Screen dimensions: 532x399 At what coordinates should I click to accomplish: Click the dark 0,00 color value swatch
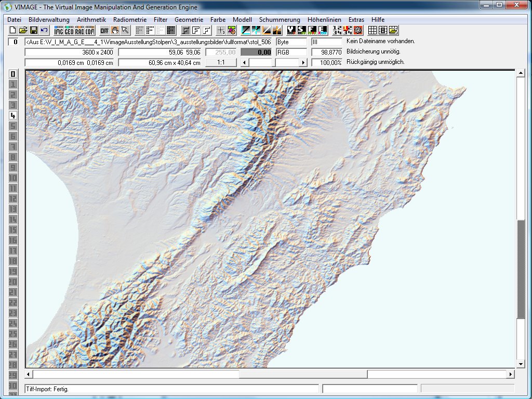click(257, 52)
